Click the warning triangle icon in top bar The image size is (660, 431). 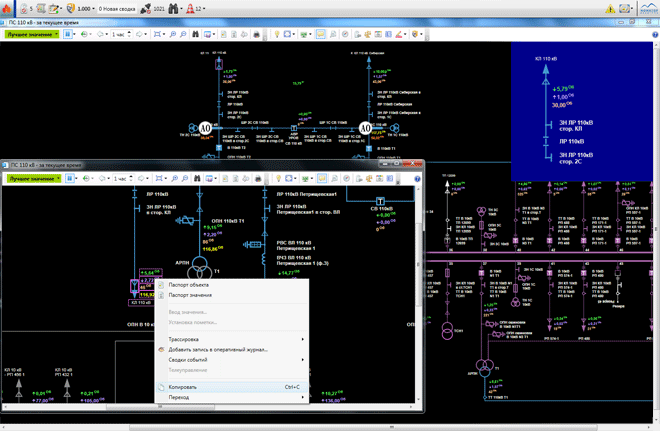[610, 9]
